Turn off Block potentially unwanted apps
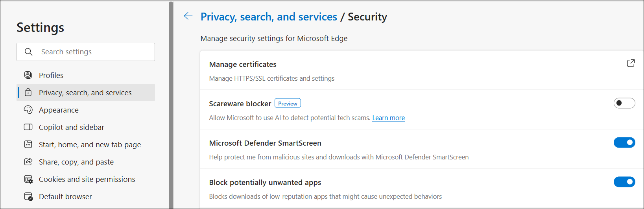Image resolution: width=644 pixels, height=209 pixels. pos(624,182)
